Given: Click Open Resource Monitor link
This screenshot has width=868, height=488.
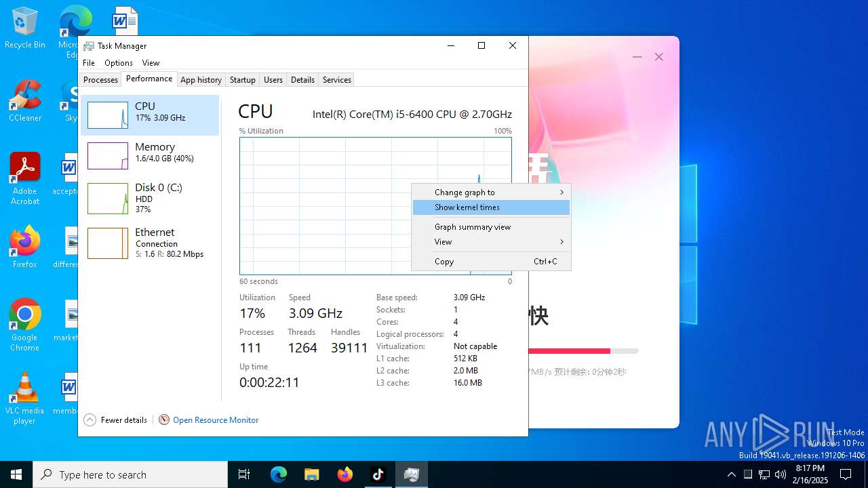Looking at the screenshot, I should click(216, 420).
